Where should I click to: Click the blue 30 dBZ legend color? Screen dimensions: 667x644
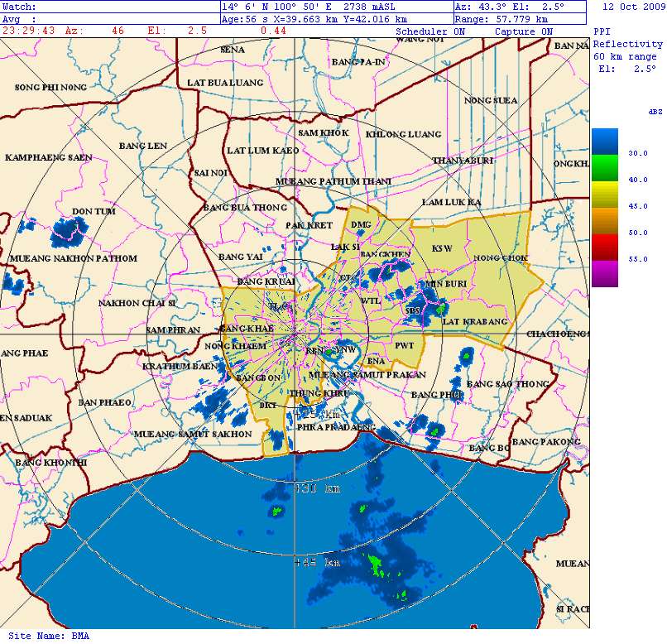pos(604,142)
